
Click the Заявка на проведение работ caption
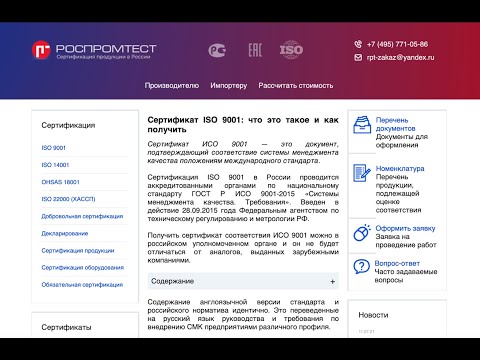tap(406, 241)
